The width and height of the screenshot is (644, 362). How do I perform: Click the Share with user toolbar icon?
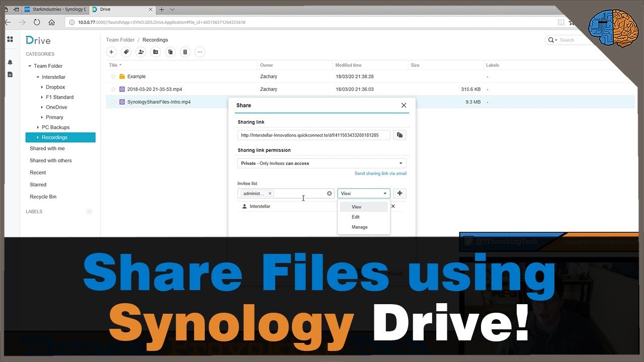click(141, 52)
